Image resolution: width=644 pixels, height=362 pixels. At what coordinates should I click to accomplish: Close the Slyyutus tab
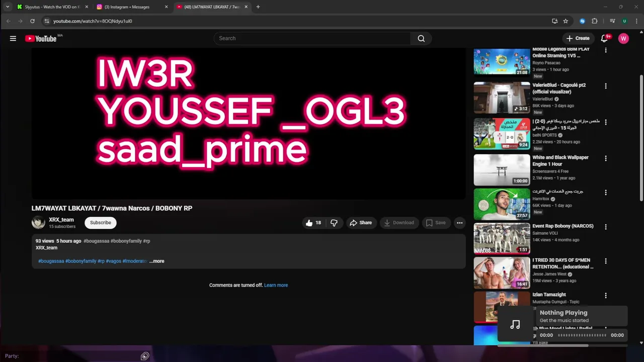(87, 7)
